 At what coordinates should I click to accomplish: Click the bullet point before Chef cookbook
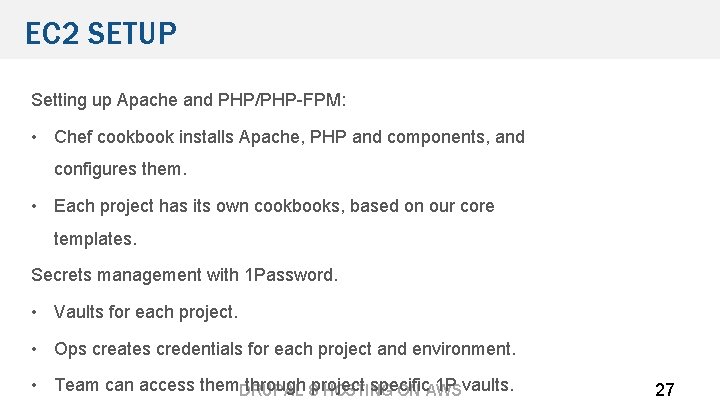click(35, 137)
